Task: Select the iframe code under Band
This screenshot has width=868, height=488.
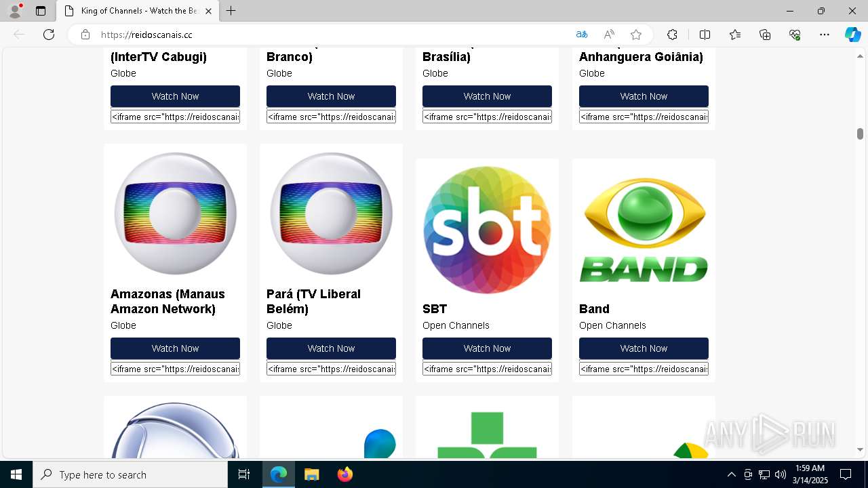Action: click(x=644, y=369)
